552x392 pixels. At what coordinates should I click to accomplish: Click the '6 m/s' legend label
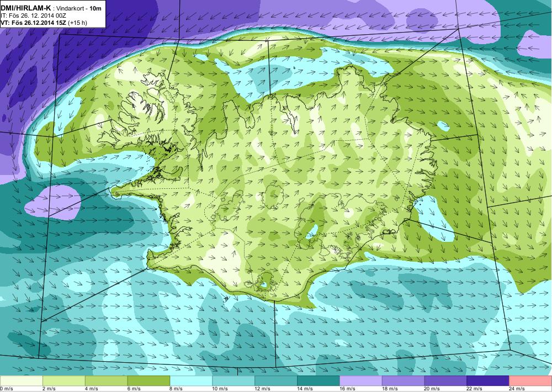pos(134,389)
